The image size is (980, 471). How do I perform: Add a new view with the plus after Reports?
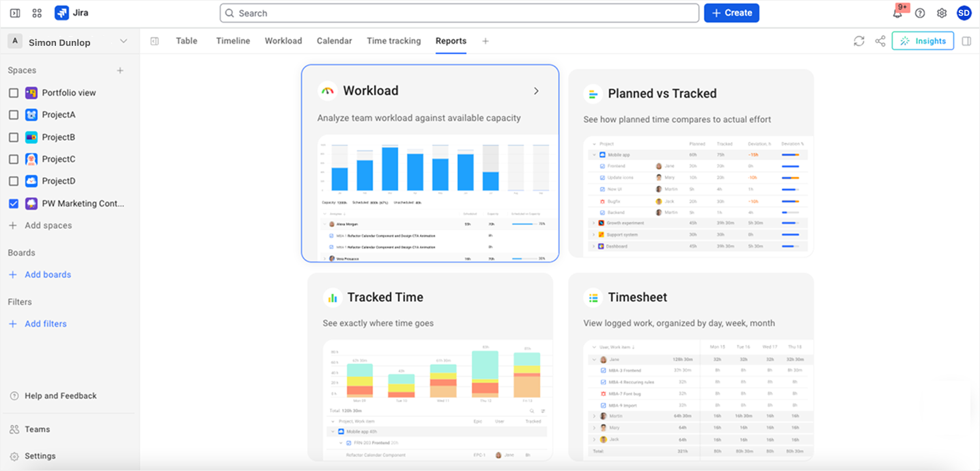[x=486, y=41]
